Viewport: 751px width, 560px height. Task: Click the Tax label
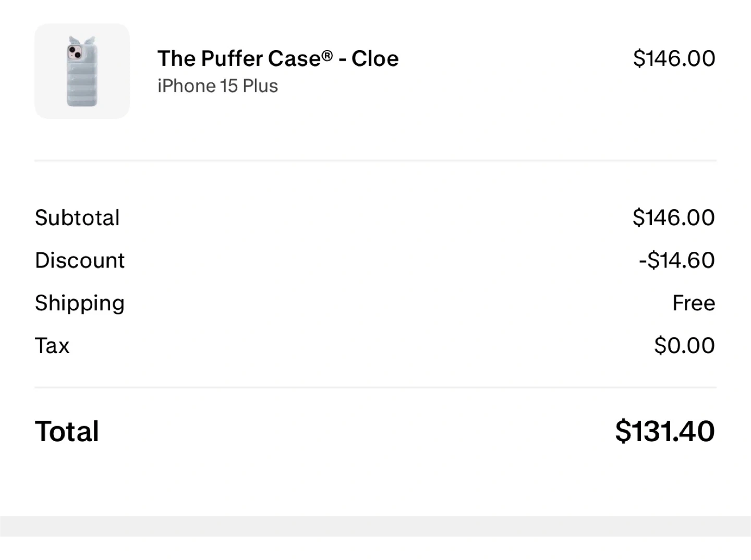coord(52,346)
